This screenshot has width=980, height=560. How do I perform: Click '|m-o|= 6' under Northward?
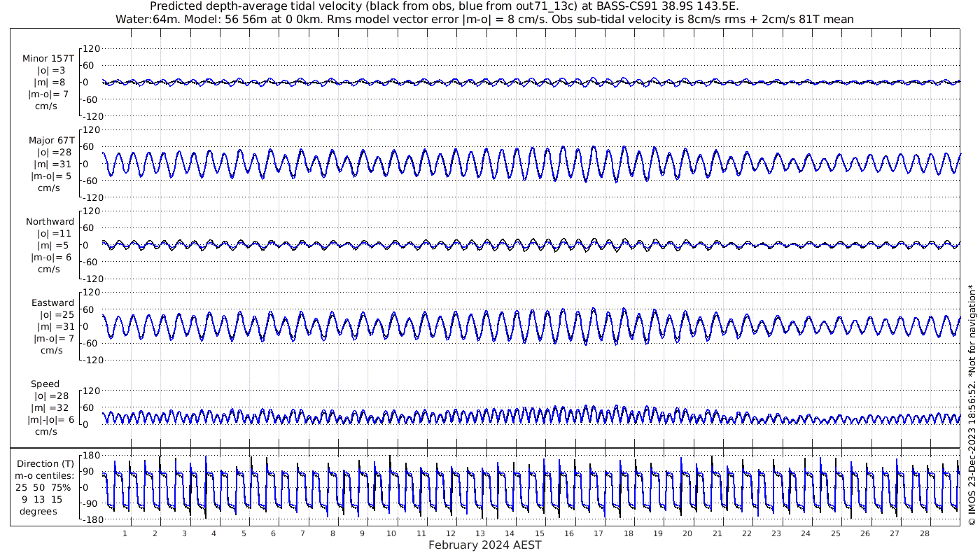(51, 257)
